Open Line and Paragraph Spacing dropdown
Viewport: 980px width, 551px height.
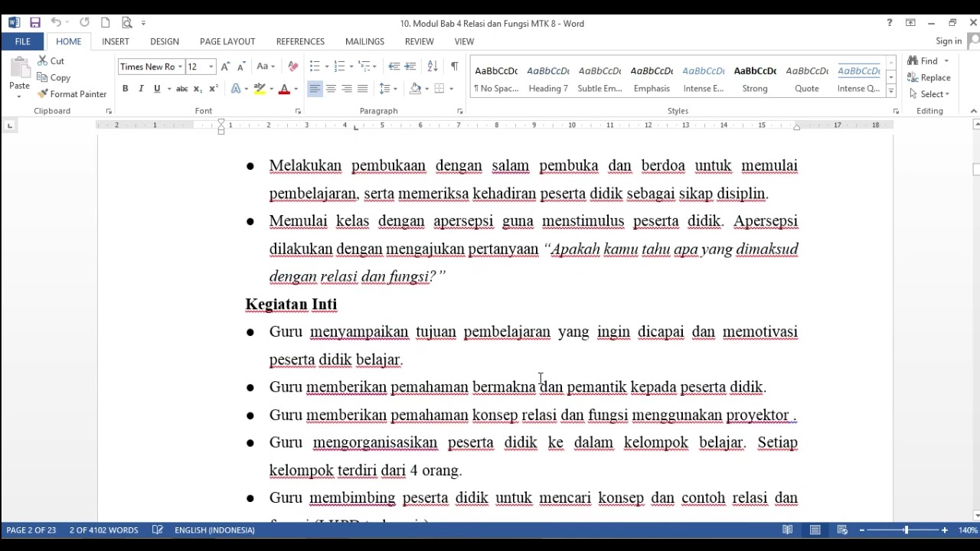388,89
